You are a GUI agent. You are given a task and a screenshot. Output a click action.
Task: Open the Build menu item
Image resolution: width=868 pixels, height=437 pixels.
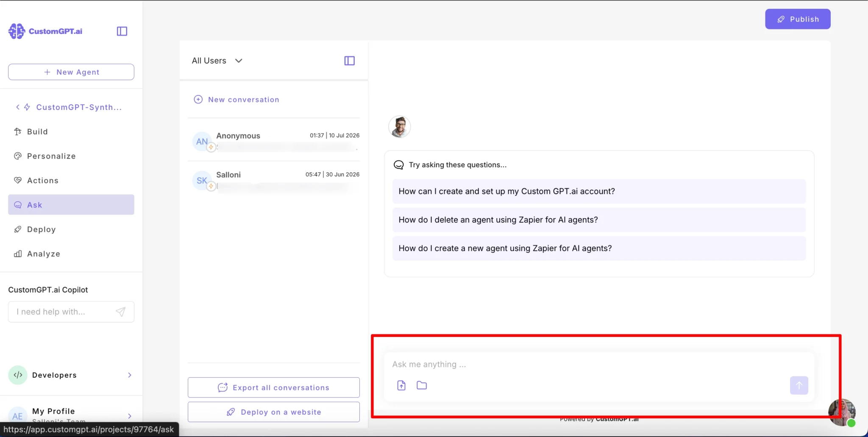click(x=71, y=132)
